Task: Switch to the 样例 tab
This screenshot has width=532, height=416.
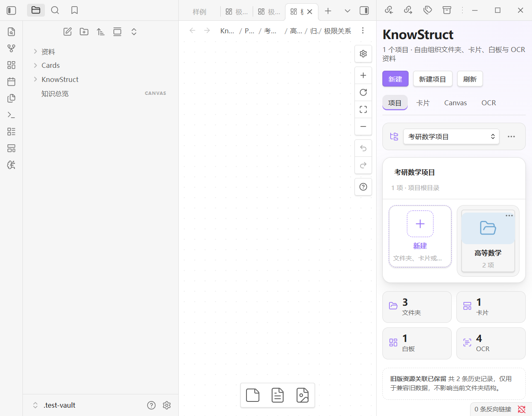Action: 199,12
